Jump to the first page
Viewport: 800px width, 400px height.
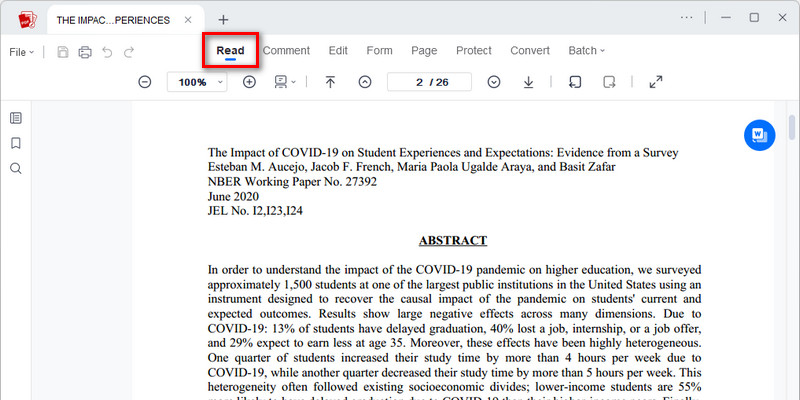point(330,82)
